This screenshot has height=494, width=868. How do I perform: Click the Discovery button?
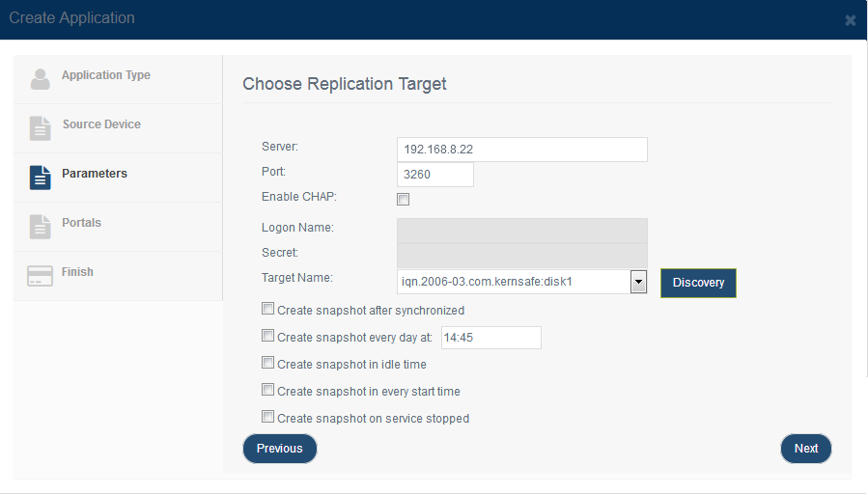coord(698,283)
